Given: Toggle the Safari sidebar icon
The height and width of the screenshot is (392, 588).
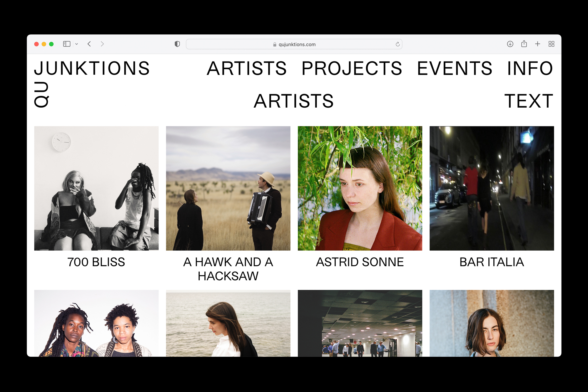Looking at the screenshot, I should click(x=67, y=44).
